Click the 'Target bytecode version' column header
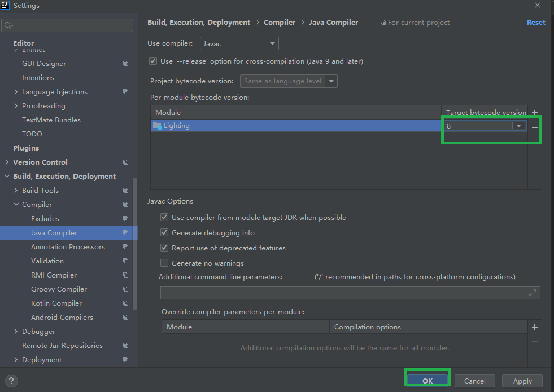554x392 pixels. (x=486, y=113)
